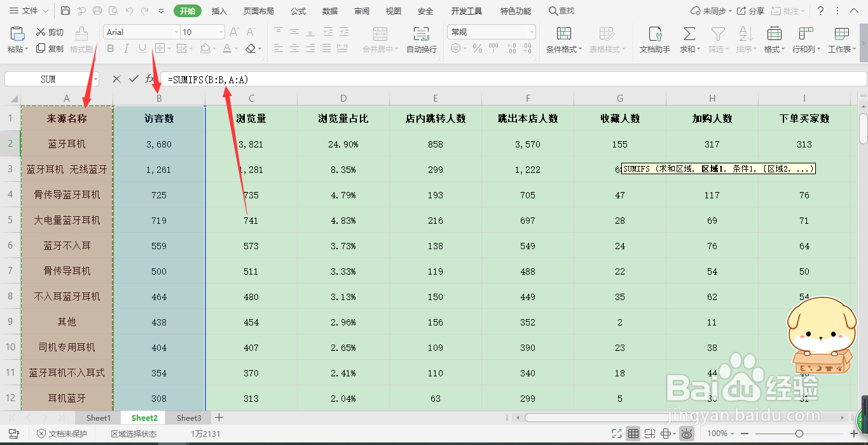
Task: Open the Font size dropdown (10)
Action: (x=221, y=32)
